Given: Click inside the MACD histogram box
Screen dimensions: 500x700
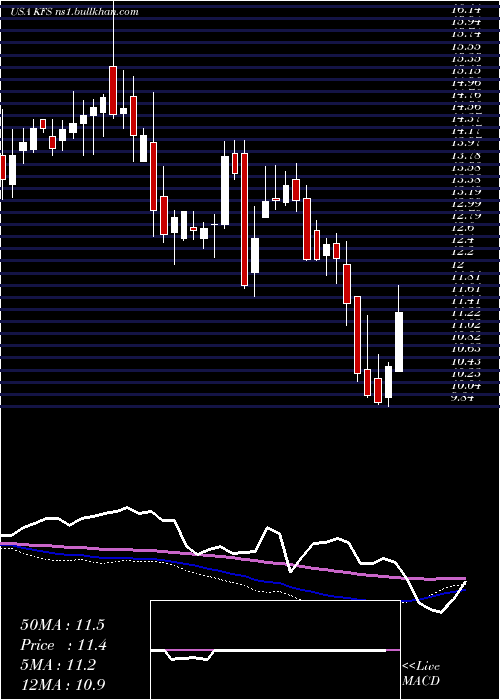Looking at the screenshot, I should (275, 650).
